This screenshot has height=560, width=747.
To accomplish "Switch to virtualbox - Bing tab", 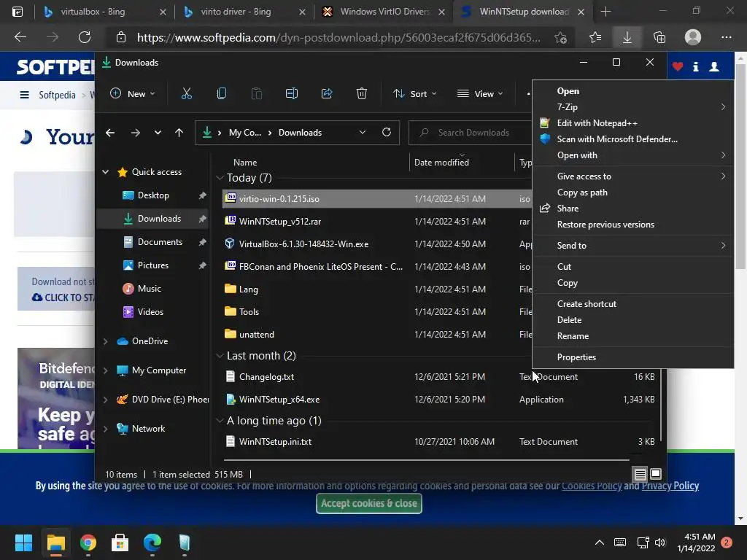I will tap(104, 12).
